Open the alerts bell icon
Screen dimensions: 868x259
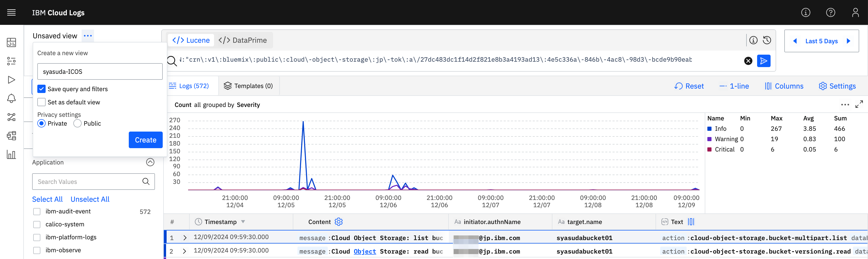(x=11, y=98)
